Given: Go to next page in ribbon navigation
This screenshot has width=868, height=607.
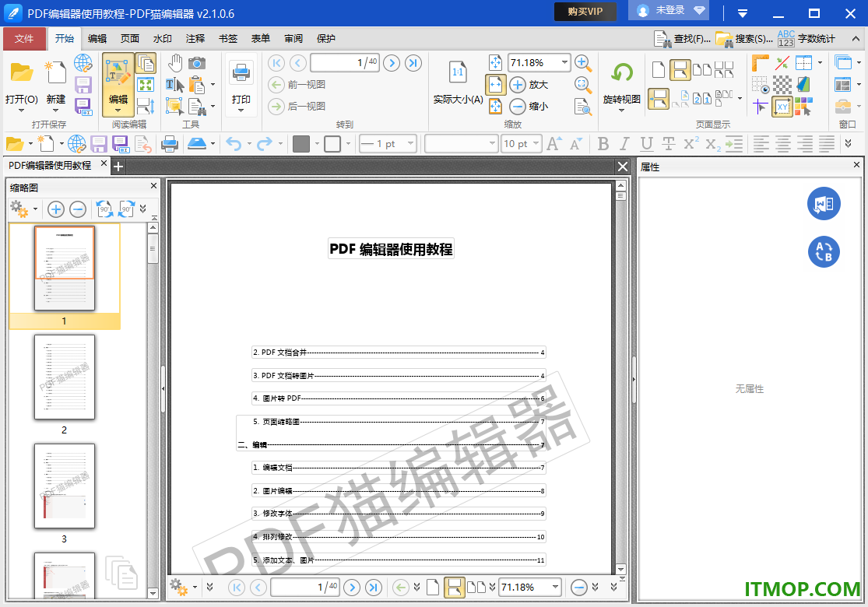Looking at the screenshot, I should click(392, 63).
